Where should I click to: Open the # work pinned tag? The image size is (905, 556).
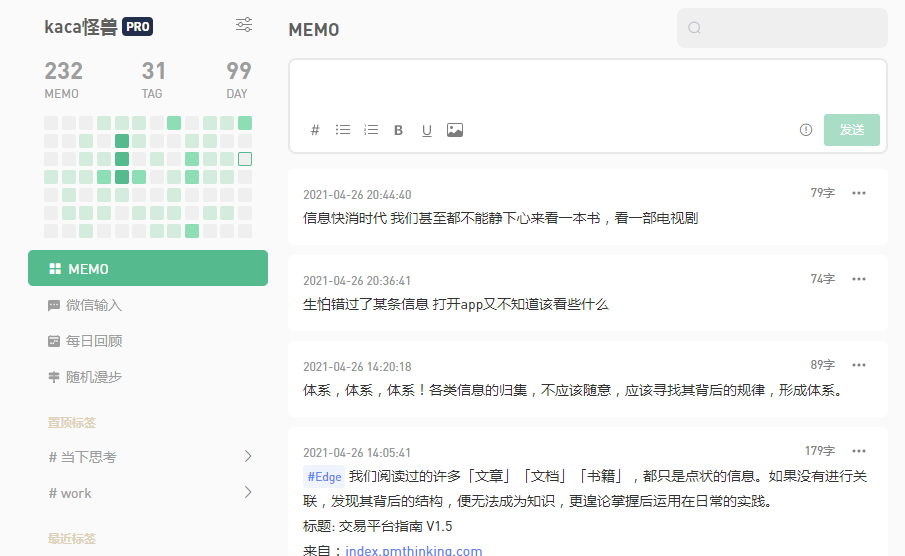point(70,493)
